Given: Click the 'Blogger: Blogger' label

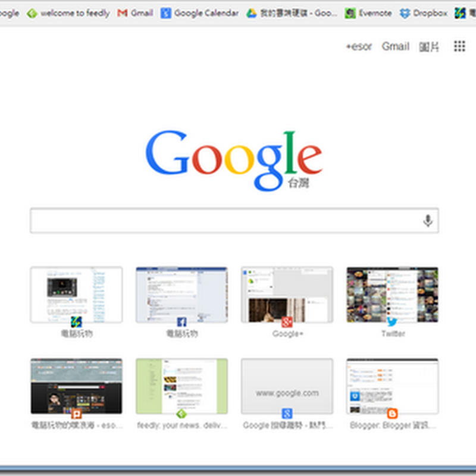Looking at the screenshot, I should pos(393,425).
